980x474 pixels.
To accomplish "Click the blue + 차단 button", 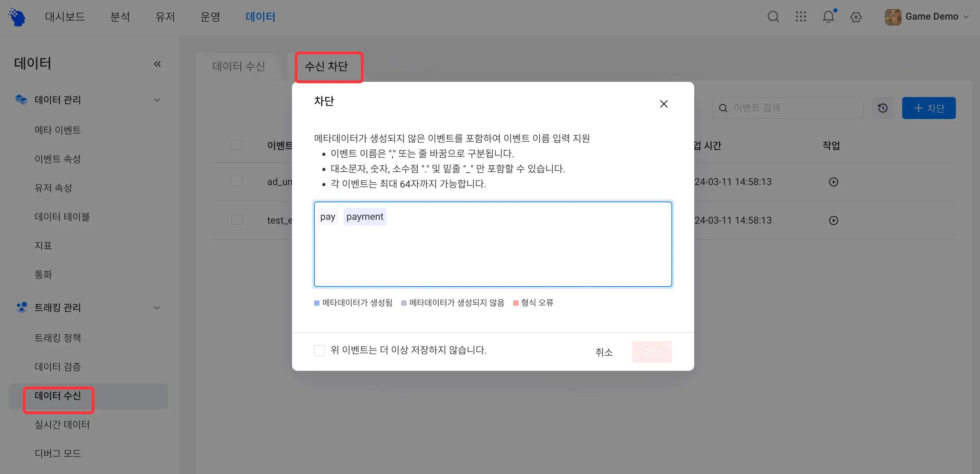I will coord(928,108).
